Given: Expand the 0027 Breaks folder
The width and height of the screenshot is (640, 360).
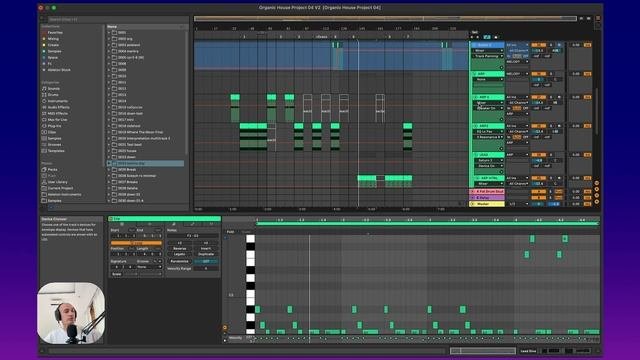Looking at the screenshot, I should 109,182.
